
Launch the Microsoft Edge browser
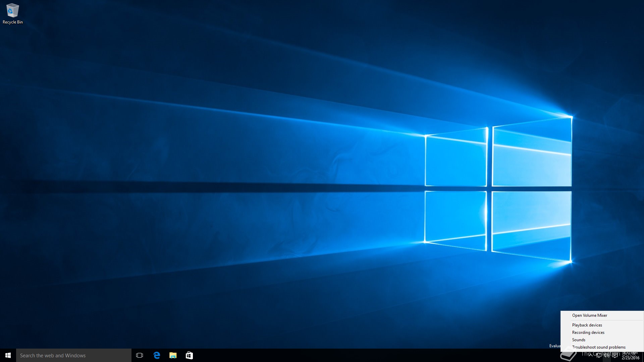157,355
